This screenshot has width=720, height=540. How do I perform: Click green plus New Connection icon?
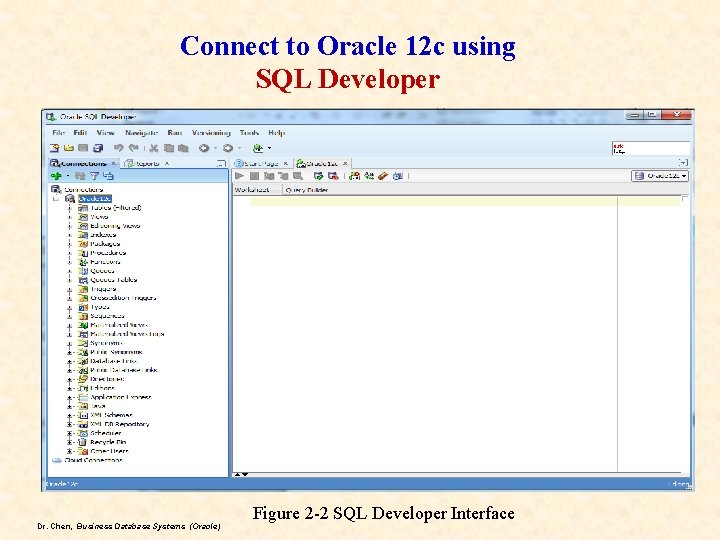(x=56, y=176)
